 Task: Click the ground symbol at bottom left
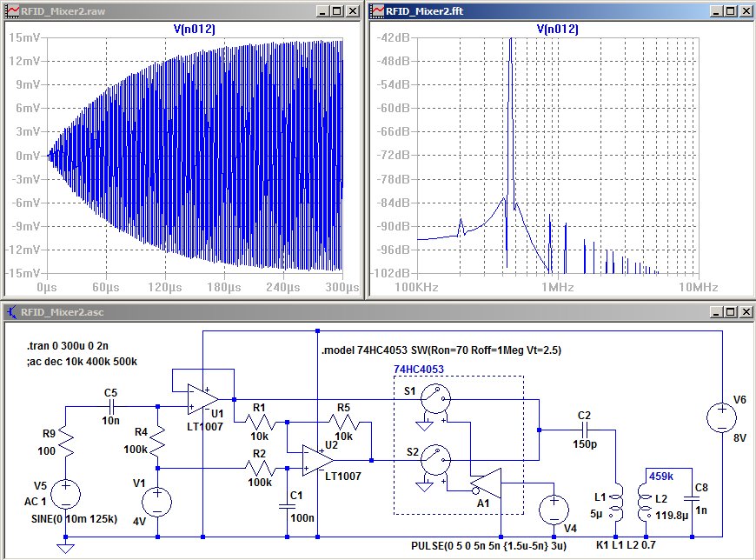click(65, 548)
